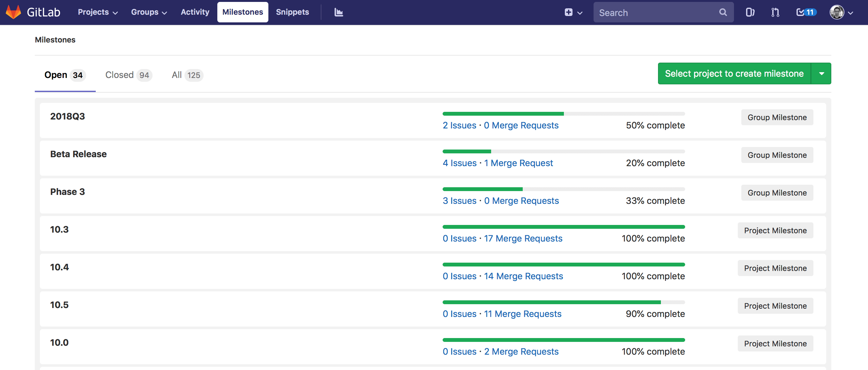Expand the Groups dropdown menu
This screenshot has height=370, width=868.
pos(149,12)
